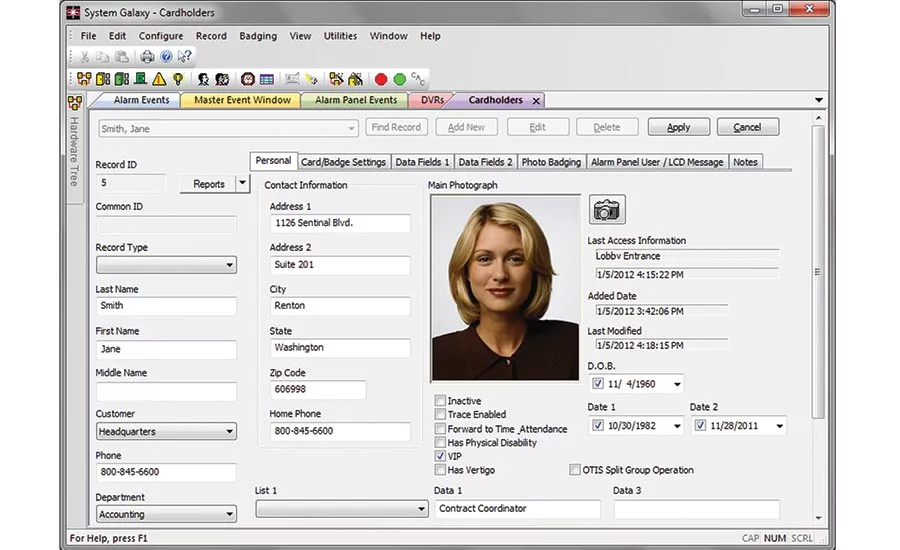Click the building-with-tools toolbar icon

pyautogui.click(x=355, y=79)
